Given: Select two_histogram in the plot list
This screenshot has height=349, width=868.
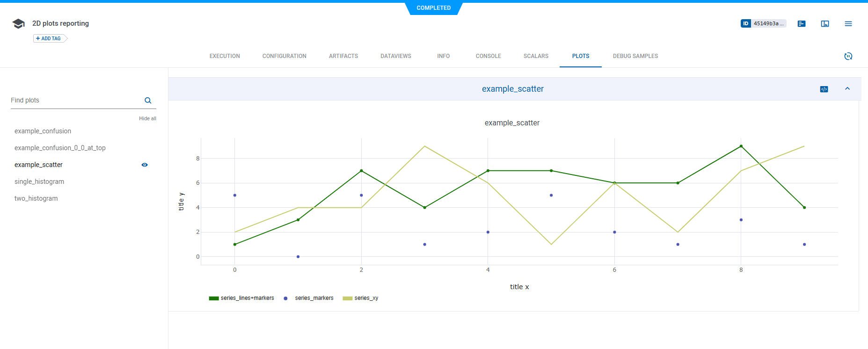Looking at the screenshot, I should [36, 198].
